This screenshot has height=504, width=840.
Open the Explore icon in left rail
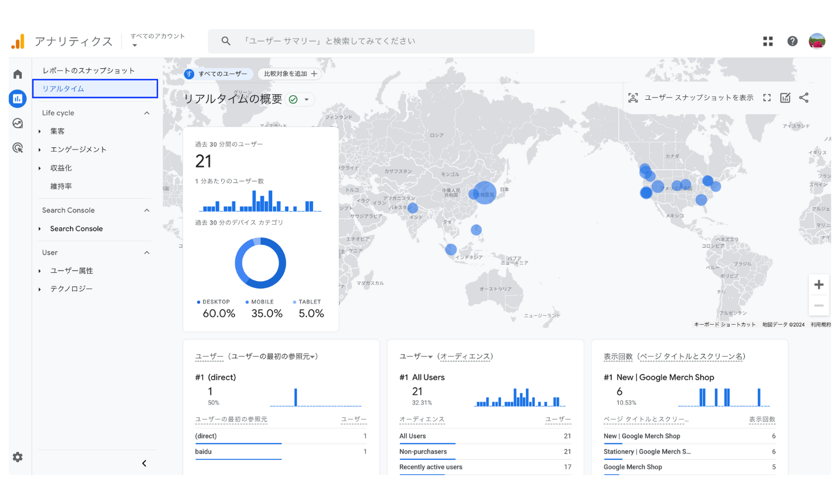coord(18,123)
